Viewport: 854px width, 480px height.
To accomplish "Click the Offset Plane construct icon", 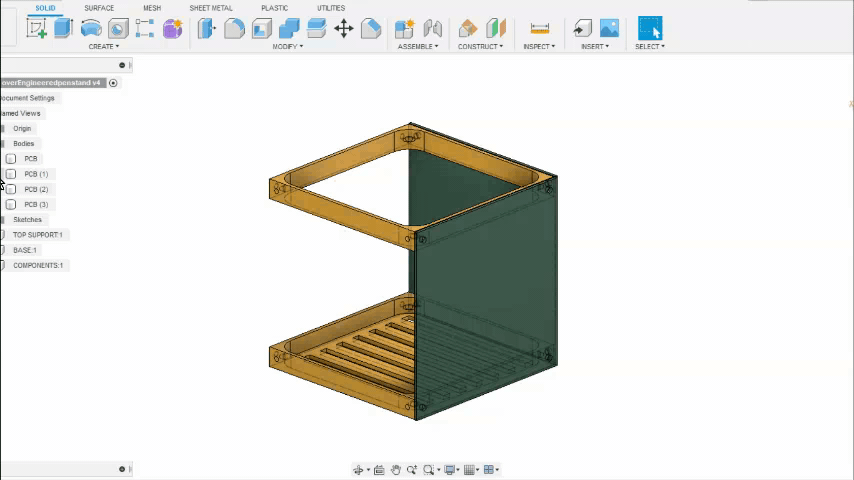I will point(468,28).
